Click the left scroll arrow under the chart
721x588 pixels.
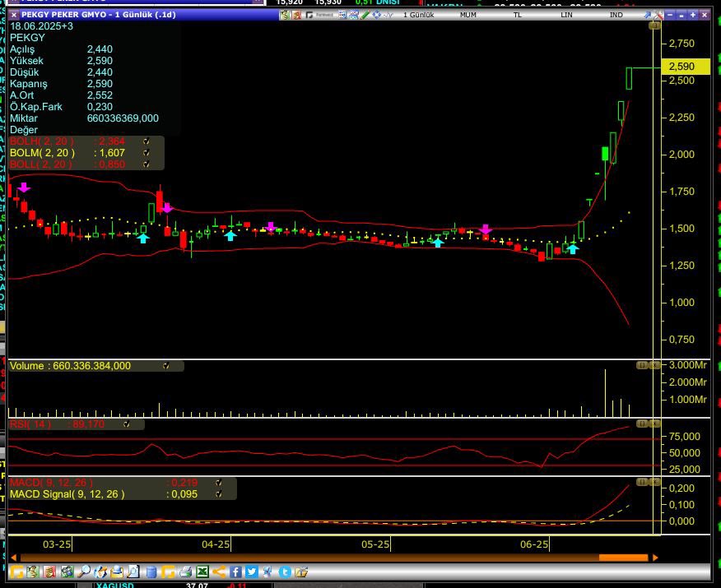pos(14,558)
